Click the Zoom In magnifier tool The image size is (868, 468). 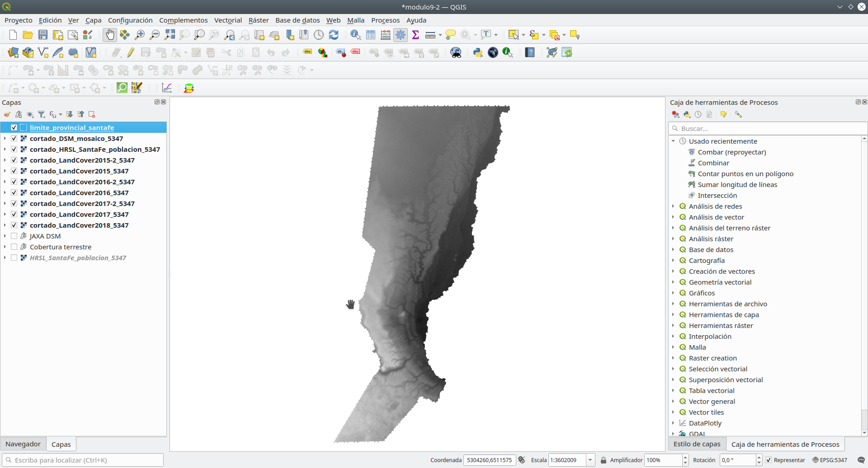coord(140,35)
